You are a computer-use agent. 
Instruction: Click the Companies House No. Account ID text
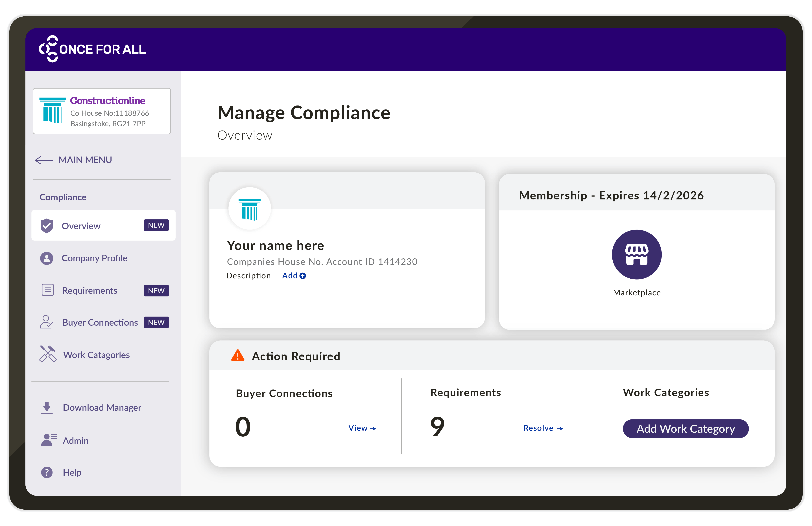click(322, 262)
